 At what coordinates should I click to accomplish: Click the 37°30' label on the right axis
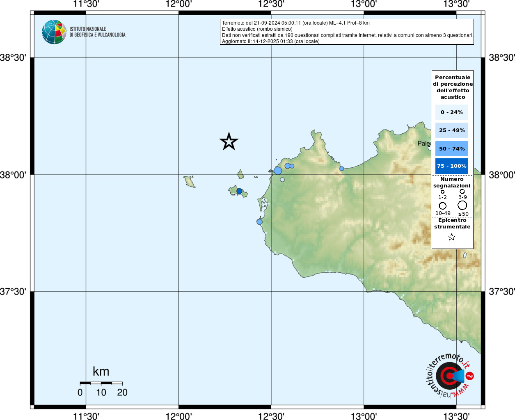click(x=501, y=292)
